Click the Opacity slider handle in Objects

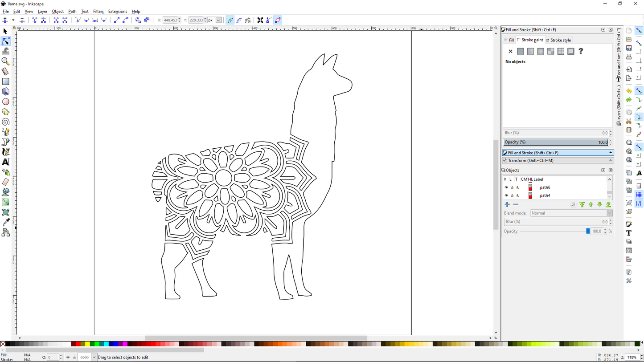coord(588,231)
